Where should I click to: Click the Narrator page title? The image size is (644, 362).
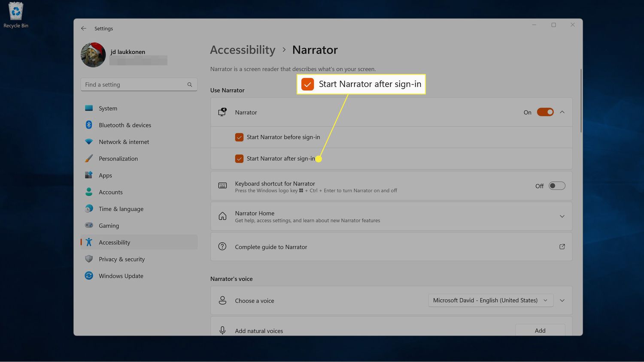click(315, 50)
